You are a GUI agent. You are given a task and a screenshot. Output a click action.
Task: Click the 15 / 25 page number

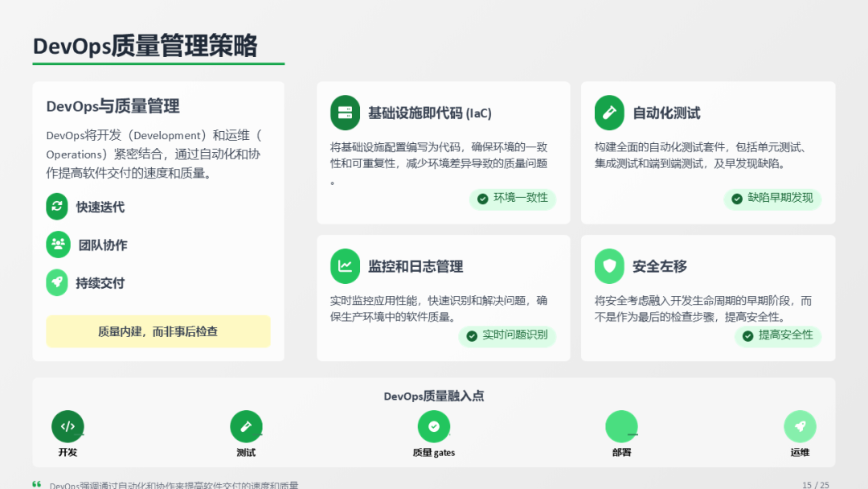(x=815, y=485)
